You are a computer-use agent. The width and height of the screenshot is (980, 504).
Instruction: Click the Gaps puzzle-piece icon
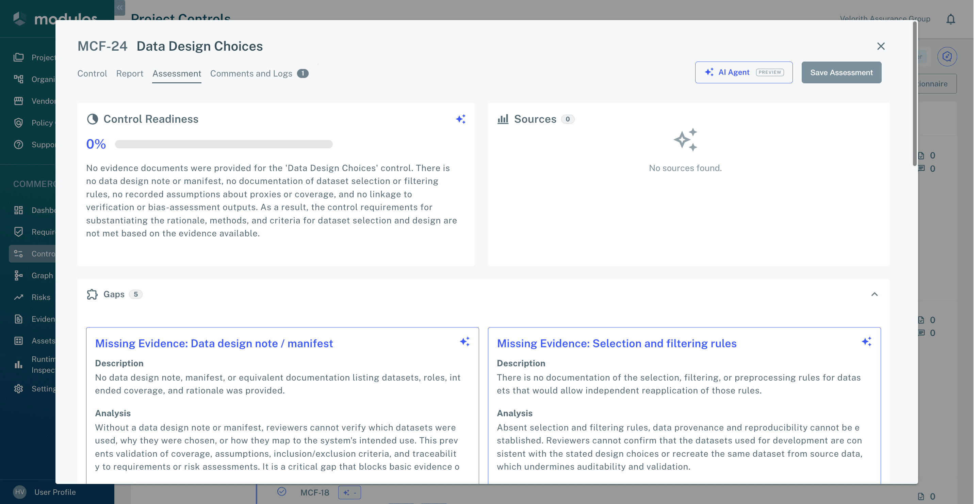pos(92,295)
